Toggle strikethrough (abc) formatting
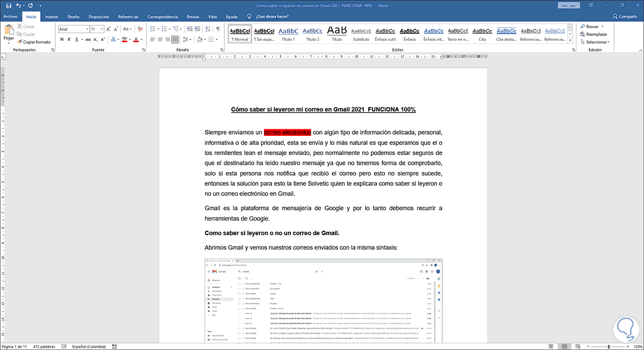Screen dimensions: 644x350 pos(87,39)
